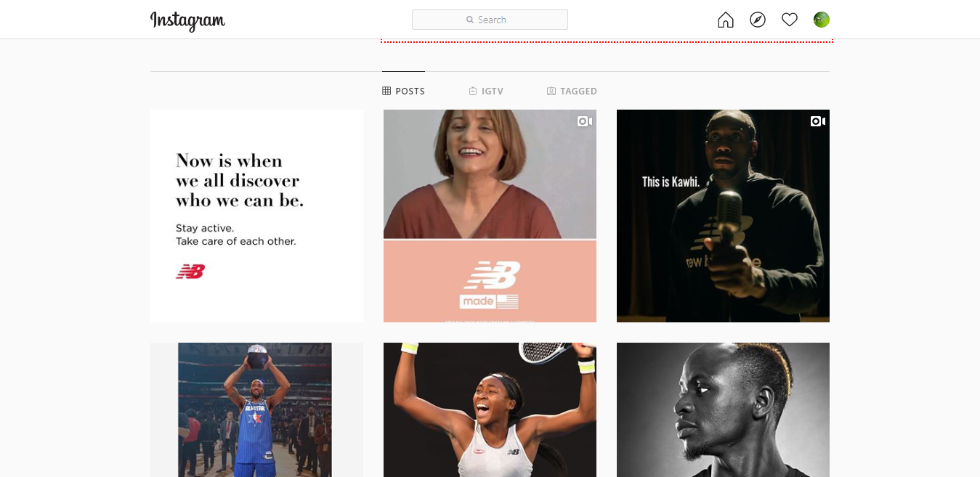Click the grid icon beside POSTS
The height and width of the screenshot is (477, 980).
[x=386, y=91]
